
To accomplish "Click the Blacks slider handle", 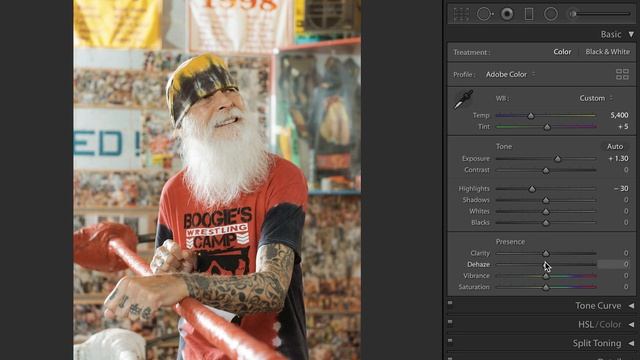I will tap(546, 223).
